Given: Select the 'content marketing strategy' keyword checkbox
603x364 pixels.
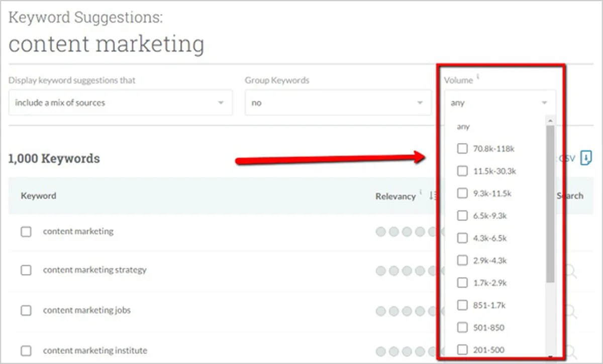Looking at the screenshot, I should (x=26, y=270).
